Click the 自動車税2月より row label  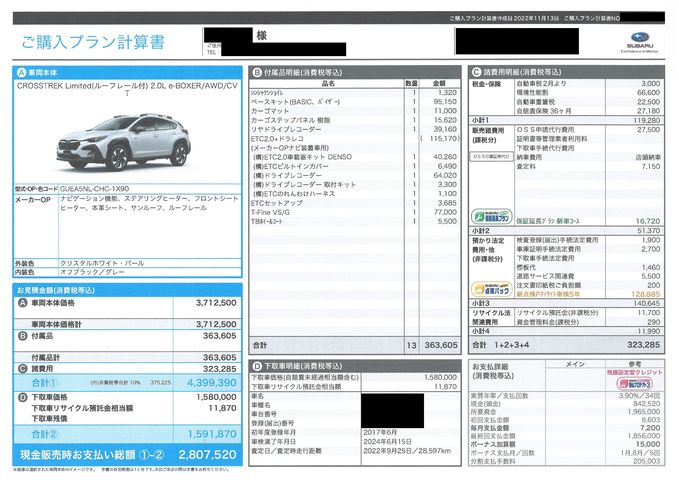541,84
